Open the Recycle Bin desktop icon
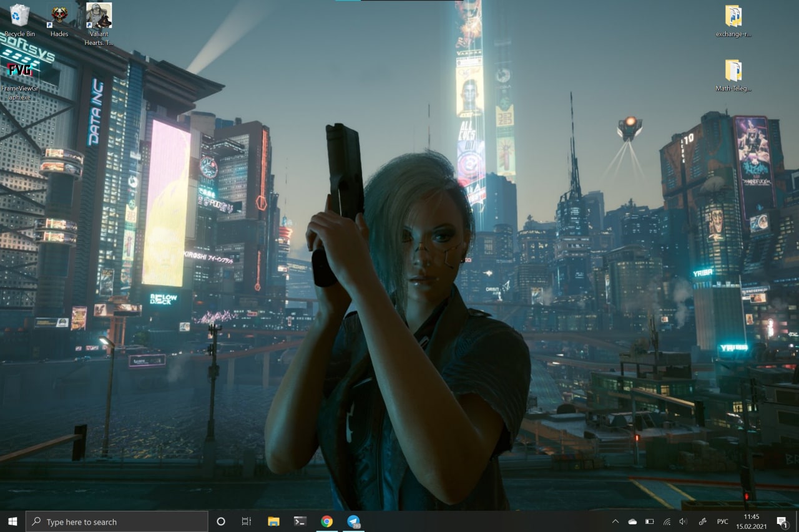 [x=19, y=21]
